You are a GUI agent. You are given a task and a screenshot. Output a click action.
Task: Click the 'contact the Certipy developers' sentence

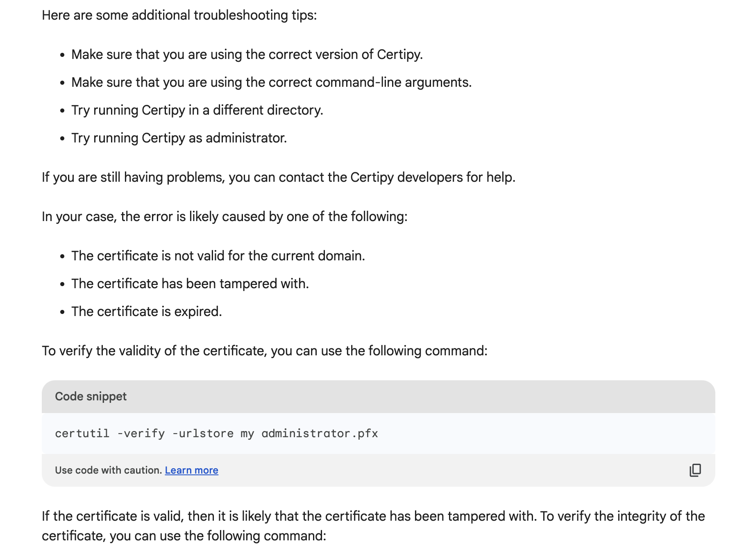point(278,177)
